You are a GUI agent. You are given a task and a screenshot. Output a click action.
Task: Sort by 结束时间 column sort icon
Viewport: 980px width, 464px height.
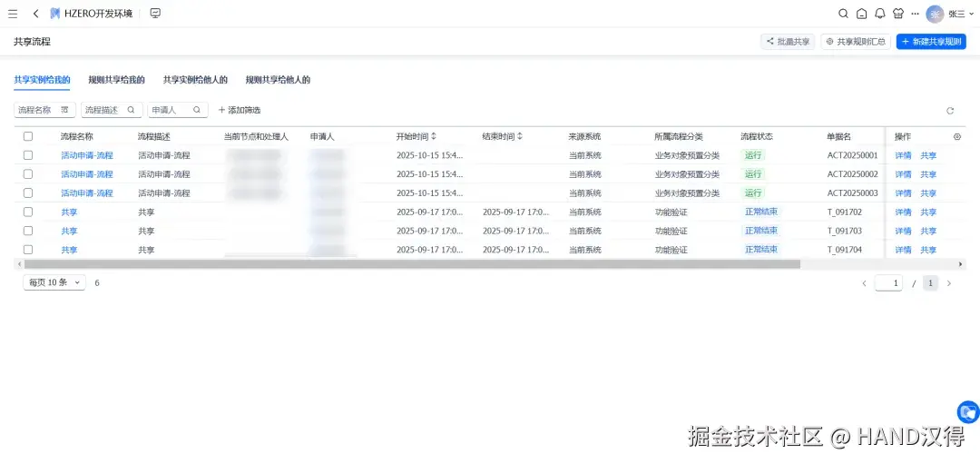click(519, 136)
